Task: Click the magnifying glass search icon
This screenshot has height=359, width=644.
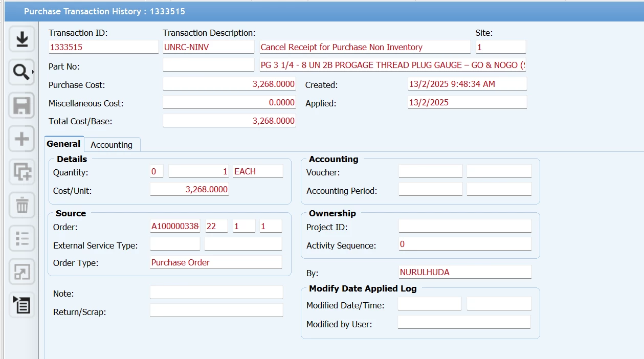Action: point(21,73)
